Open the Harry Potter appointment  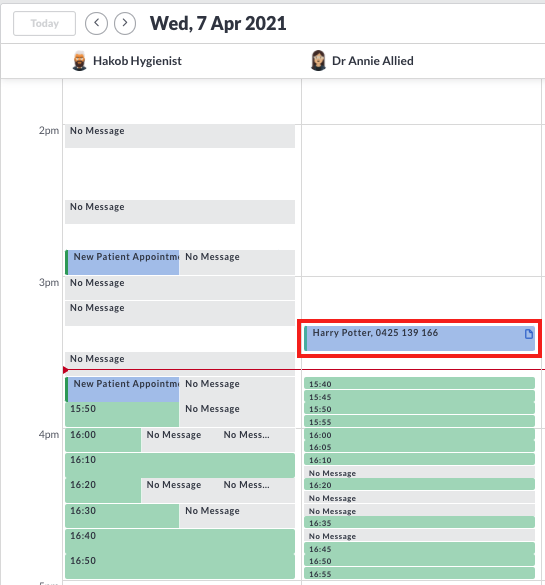pos(419,338)
